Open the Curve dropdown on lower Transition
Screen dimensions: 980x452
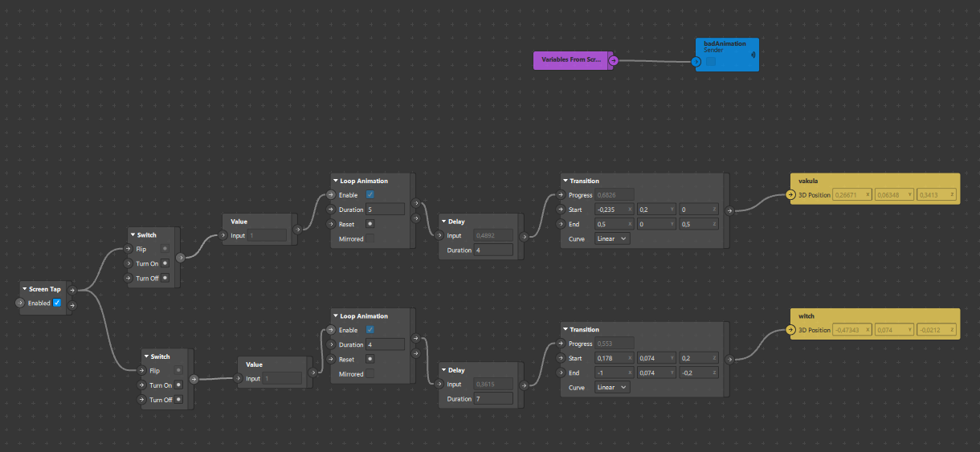[612, 387]
